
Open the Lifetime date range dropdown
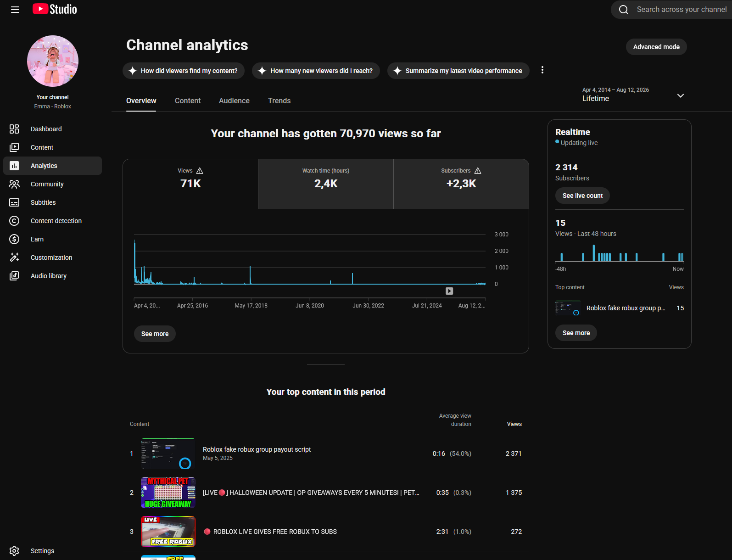coord(633,95)
